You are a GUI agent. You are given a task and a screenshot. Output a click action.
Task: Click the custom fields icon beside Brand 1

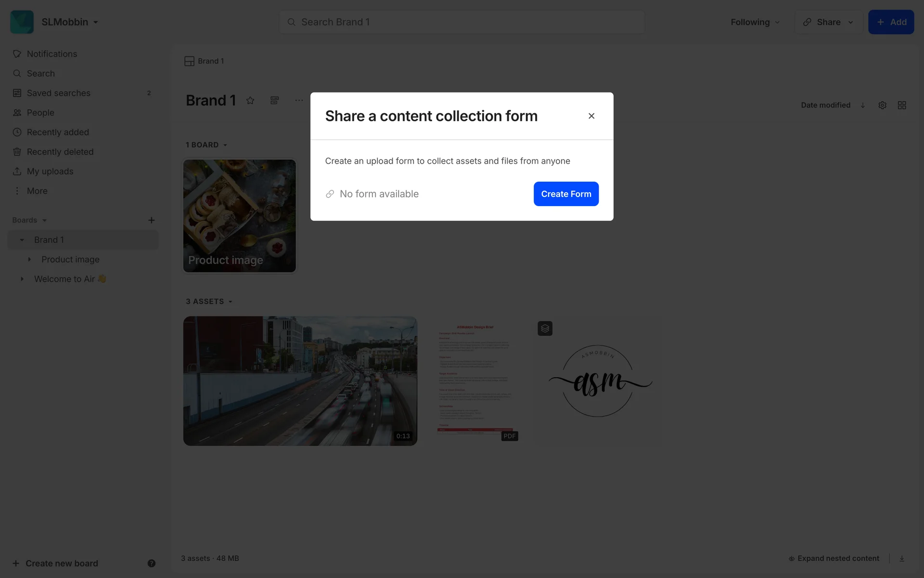[274, 100]
